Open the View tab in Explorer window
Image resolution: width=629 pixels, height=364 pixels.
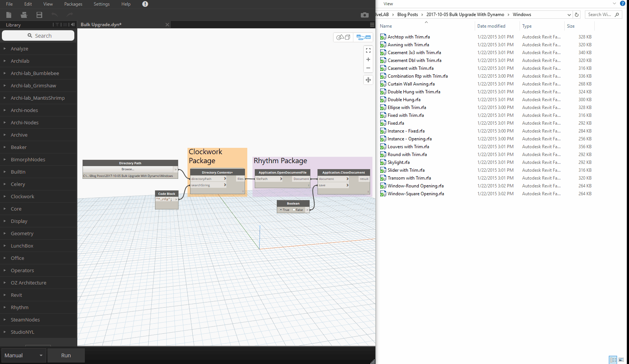pyautogui.click(x=388, y=4)
